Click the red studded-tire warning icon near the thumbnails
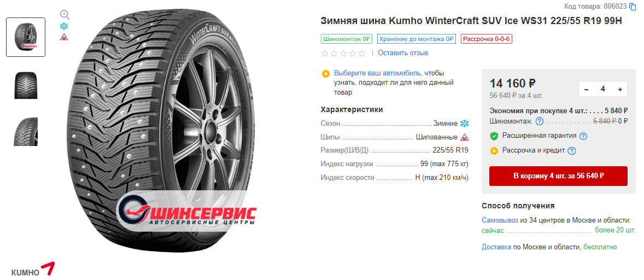The height and width of the screenshot is (280, 644). point(64,37)
